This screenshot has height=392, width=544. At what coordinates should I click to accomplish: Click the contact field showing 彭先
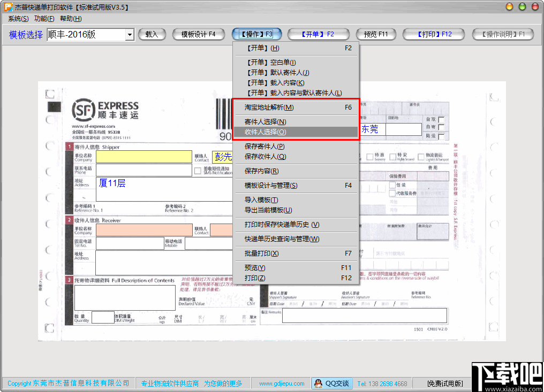(x=222, y=157)
